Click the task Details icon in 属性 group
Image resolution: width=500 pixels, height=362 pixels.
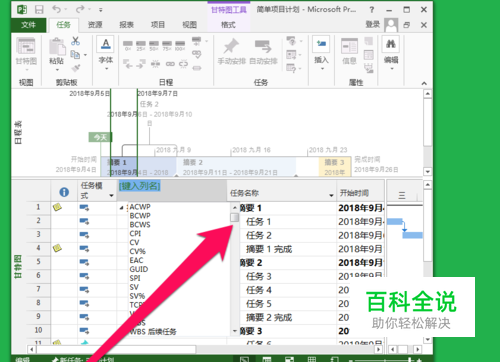tap(369, 55)
